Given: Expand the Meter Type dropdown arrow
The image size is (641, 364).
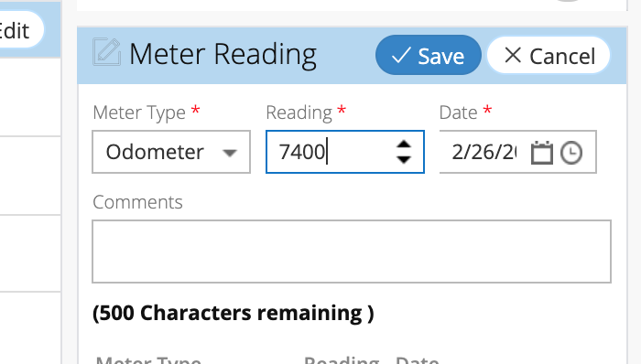Looking at the screenshot, I should click(230, 153).
